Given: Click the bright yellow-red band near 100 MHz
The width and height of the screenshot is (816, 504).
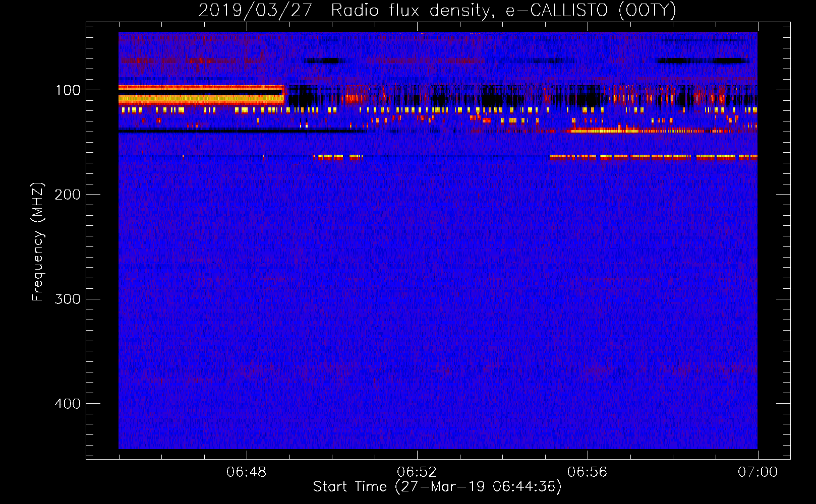Looking at the screenshot, I should pyautogui.click(x=202, y=95).
